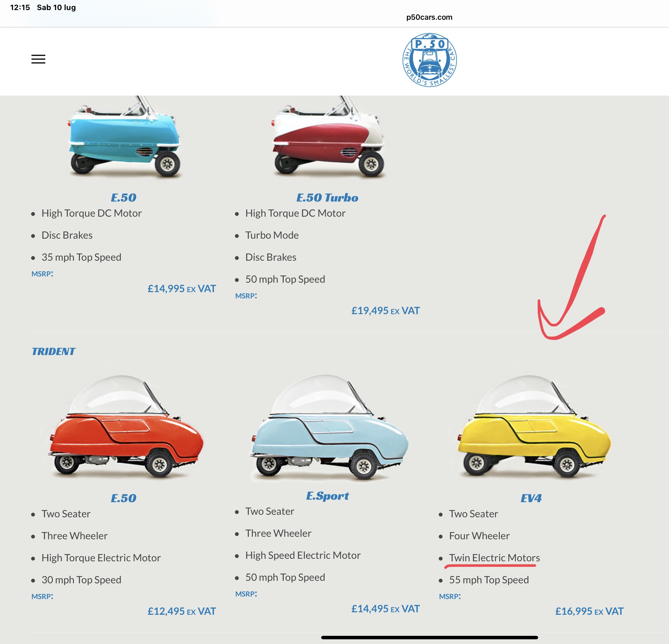Click the E.50 heading under the orange Trident
The image size is (669, 644).
pyautogui.click(x=124, y=498)
